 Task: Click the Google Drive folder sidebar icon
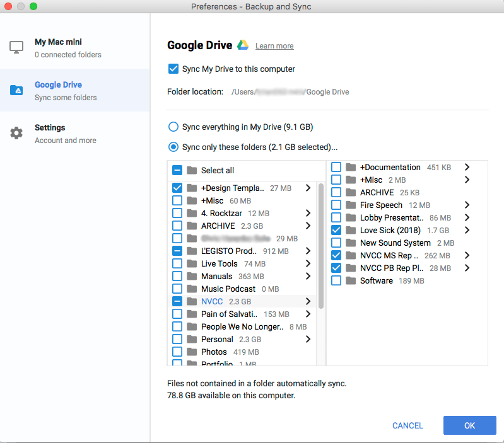(x=16, y=90)
